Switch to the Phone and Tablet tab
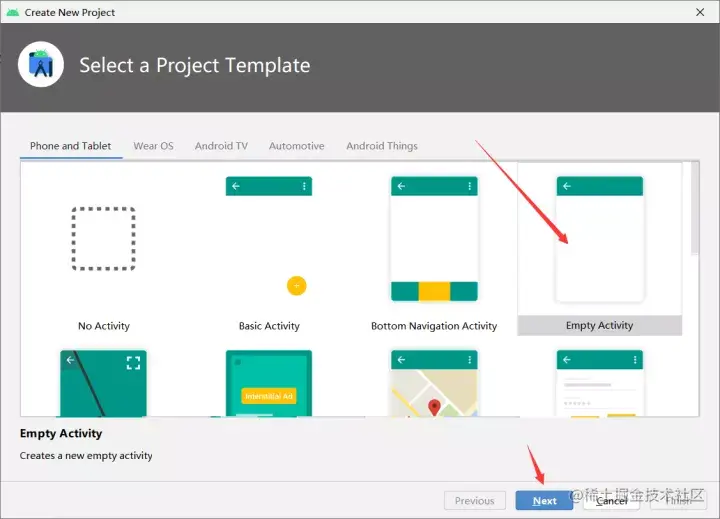This screenshot has width=720, height=519. point(71,146)
